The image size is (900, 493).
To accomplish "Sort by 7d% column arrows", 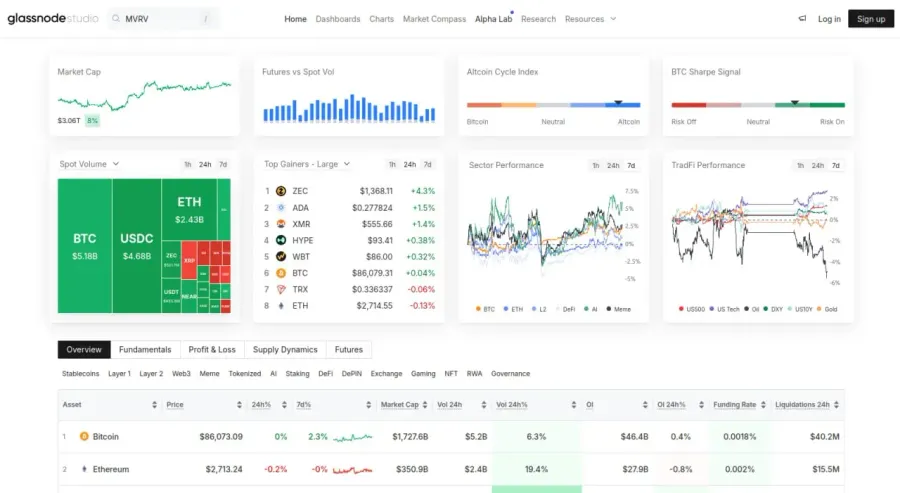I will coord(368,405).
